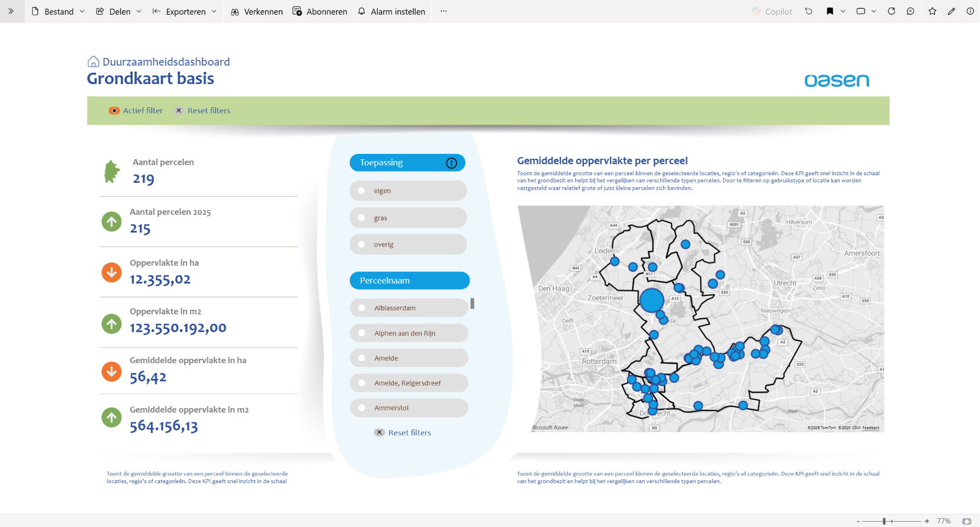Click the edit pencil icon
Screen dimensions: 980x527
(x=952, y=11)
